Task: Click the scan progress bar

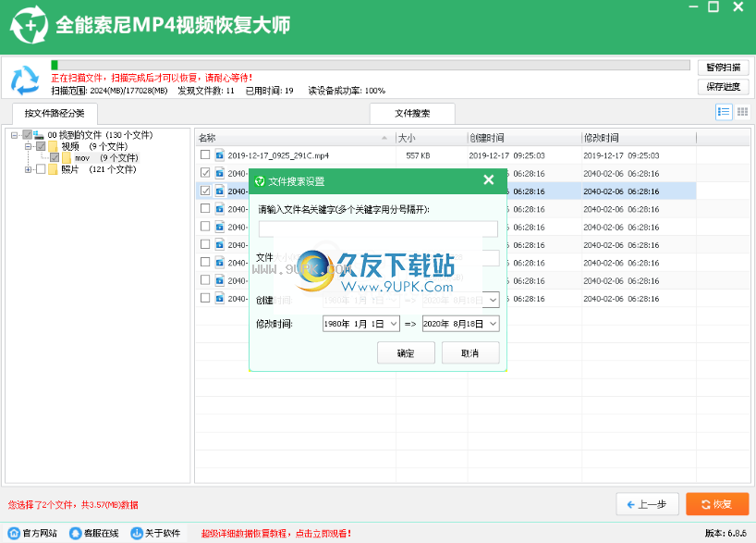Action: click(371, 65)
